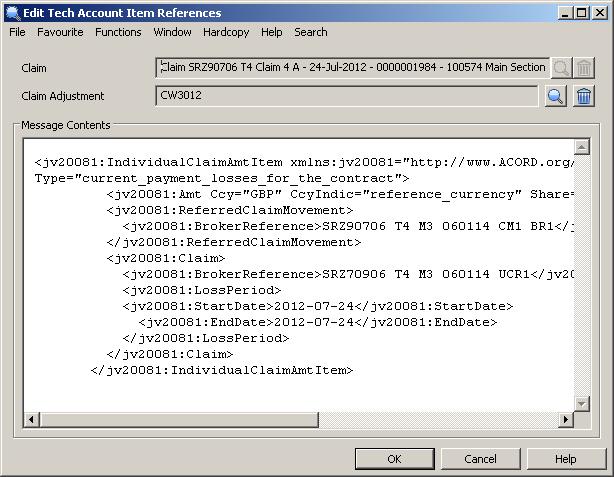614x477 pixels.
Task: Open the Claim Adjustment search lookup
Action: point(556,96)
